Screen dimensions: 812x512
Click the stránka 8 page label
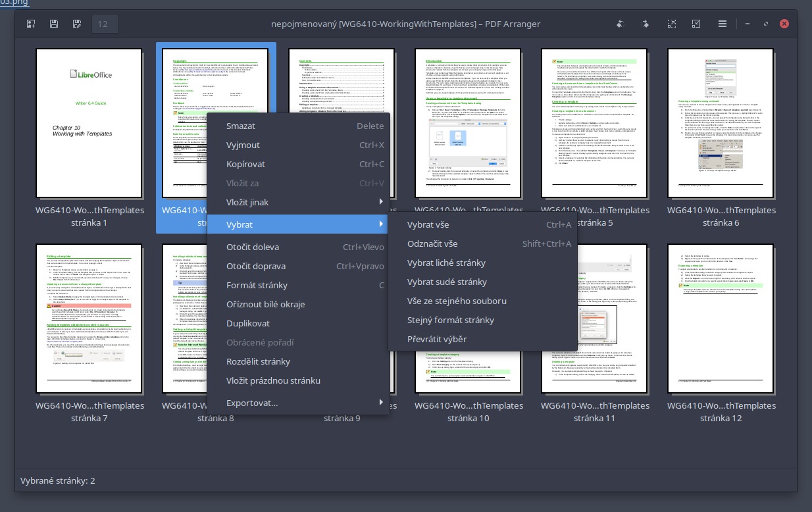(x=216, y=418)
